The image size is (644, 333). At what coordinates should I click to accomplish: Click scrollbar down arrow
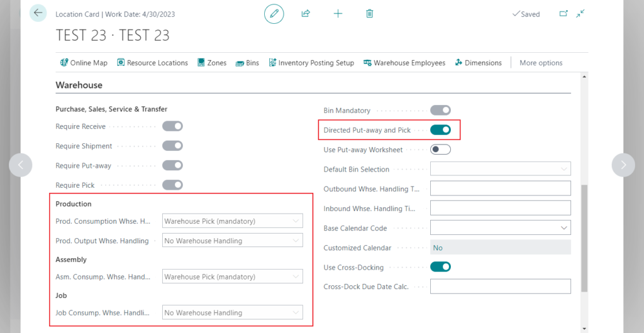coord(584,329)
